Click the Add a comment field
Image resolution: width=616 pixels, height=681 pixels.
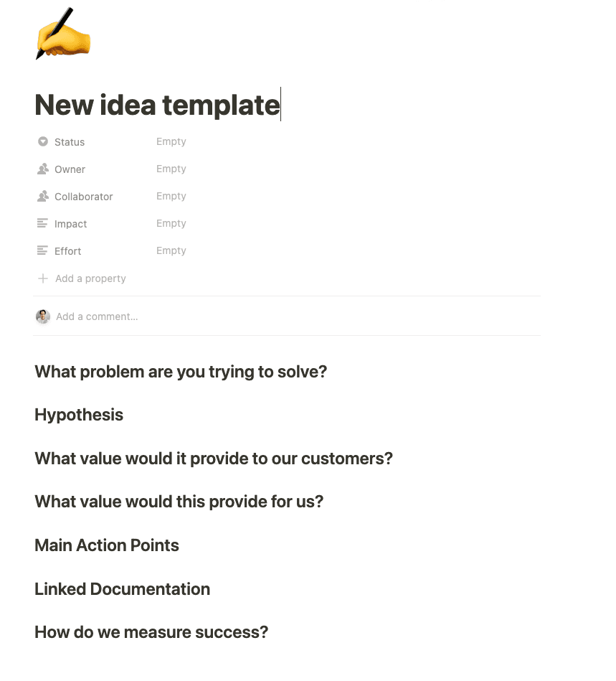pos(97,316)
